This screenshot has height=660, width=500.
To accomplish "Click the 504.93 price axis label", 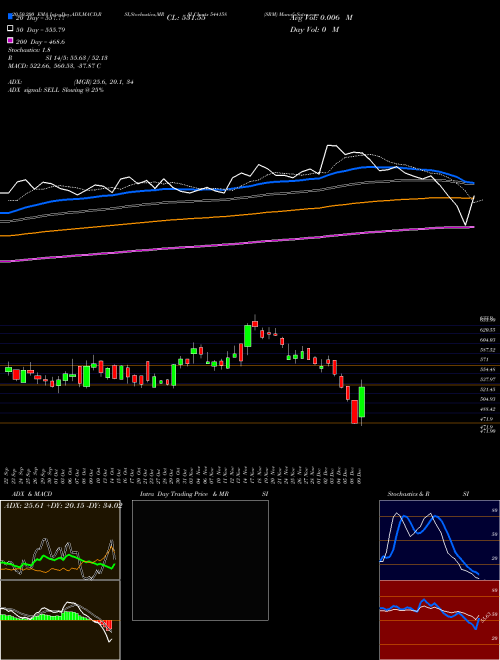I will click(487, 399).
